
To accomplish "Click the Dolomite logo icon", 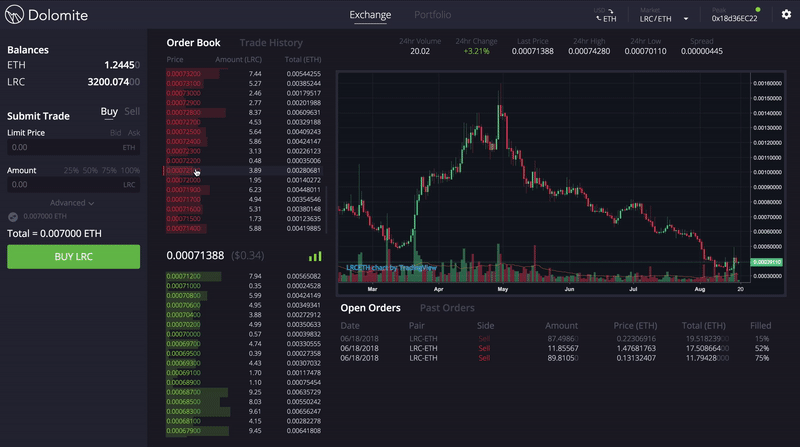I will point(14,14).
